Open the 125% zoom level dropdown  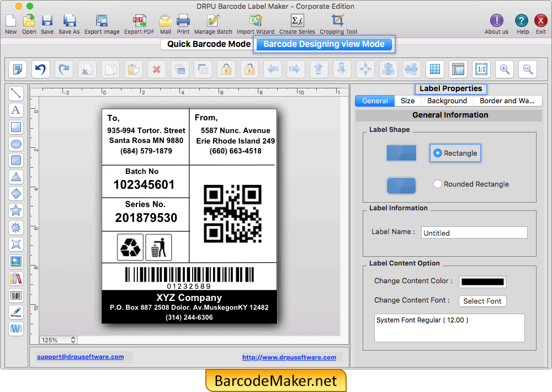59,340
